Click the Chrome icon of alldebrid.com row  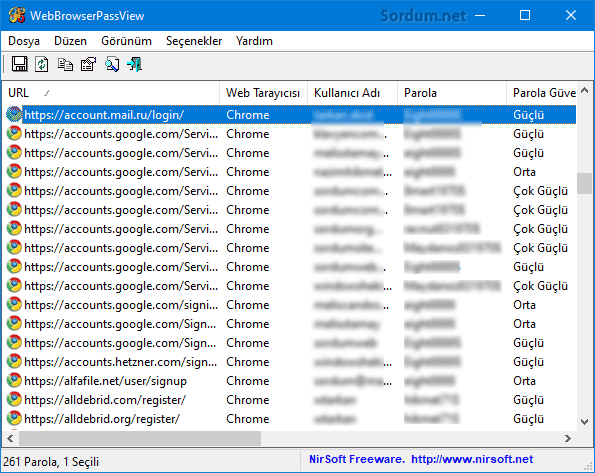14,399
